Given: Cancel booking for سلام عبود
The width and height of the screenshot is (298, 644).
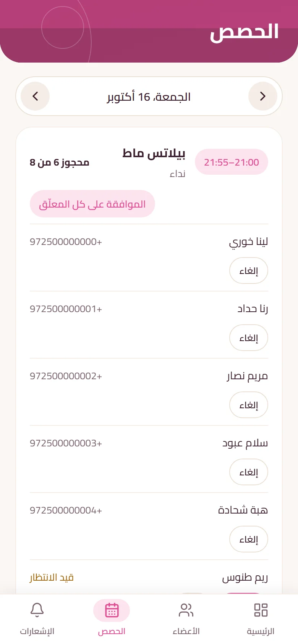Looking at the screenshot, I should click(x=249, y=472).
